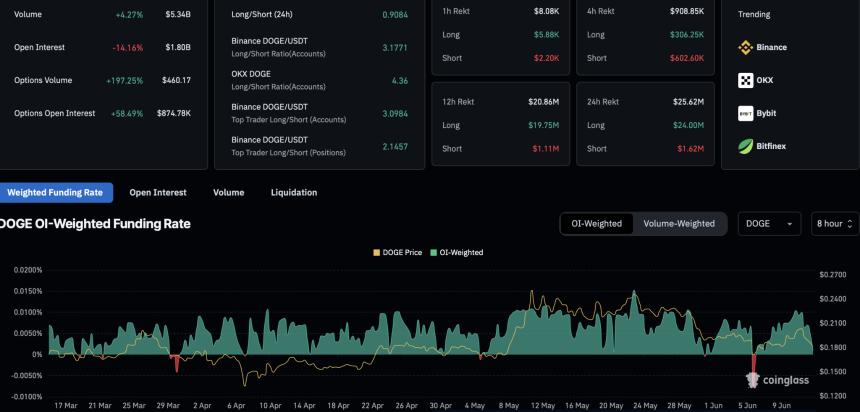This screenshot has width=860, height=412.
Task: Click the 12h Short $1.11M value
Action: [546, 149]
